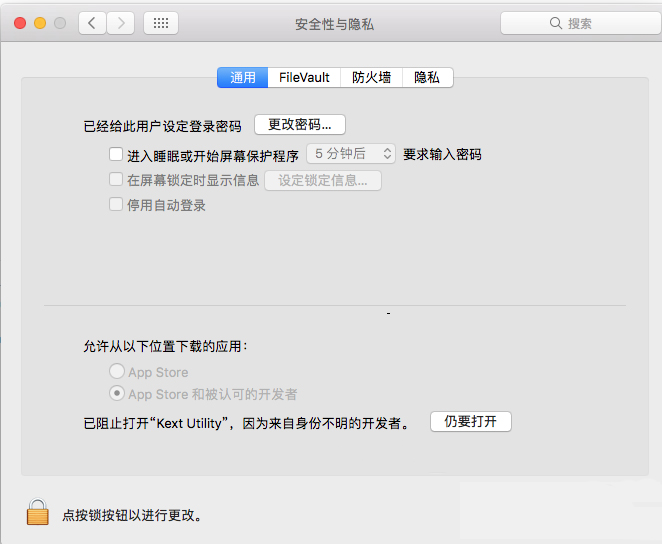Click the Kext Utility blocked message
The height and width of the screenshot is (544, 662).
(x=246, y=423)
